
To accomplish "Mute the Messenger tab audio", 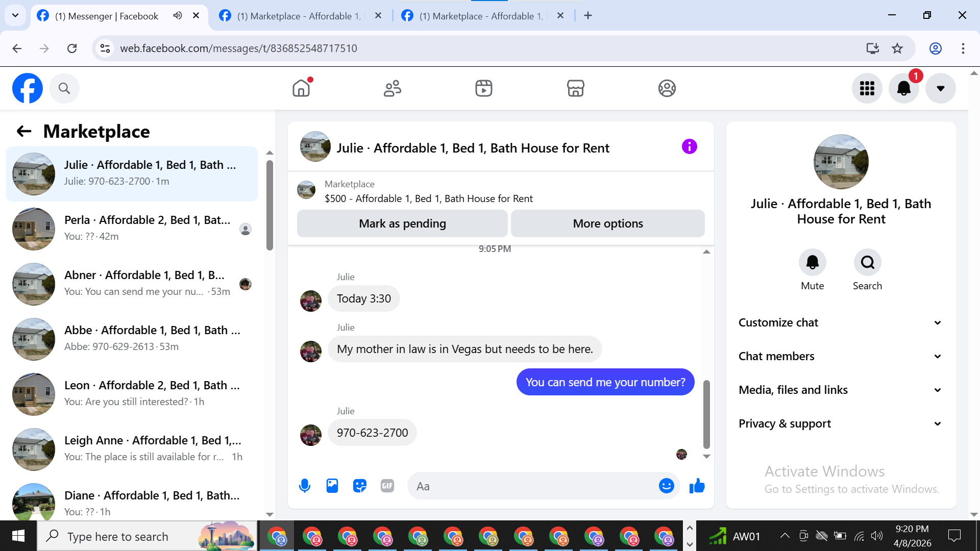I will click(177, 15).
